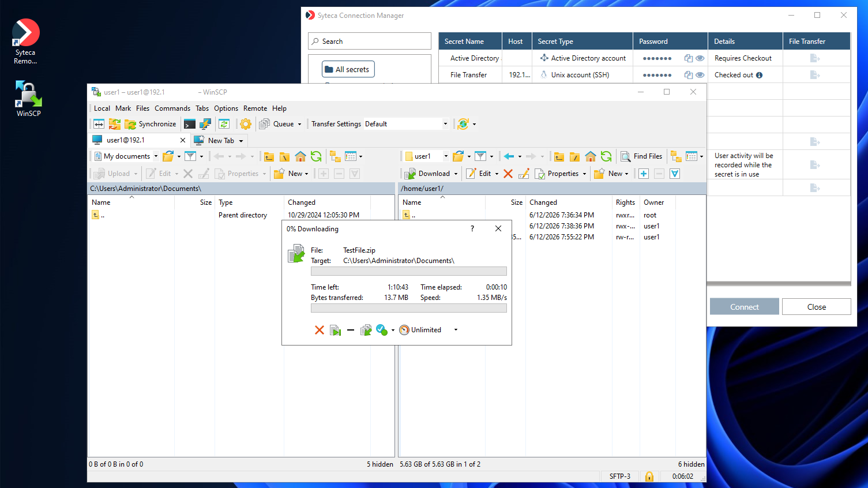Expand the remote New dropdown arrow

[x=626, y=174]
